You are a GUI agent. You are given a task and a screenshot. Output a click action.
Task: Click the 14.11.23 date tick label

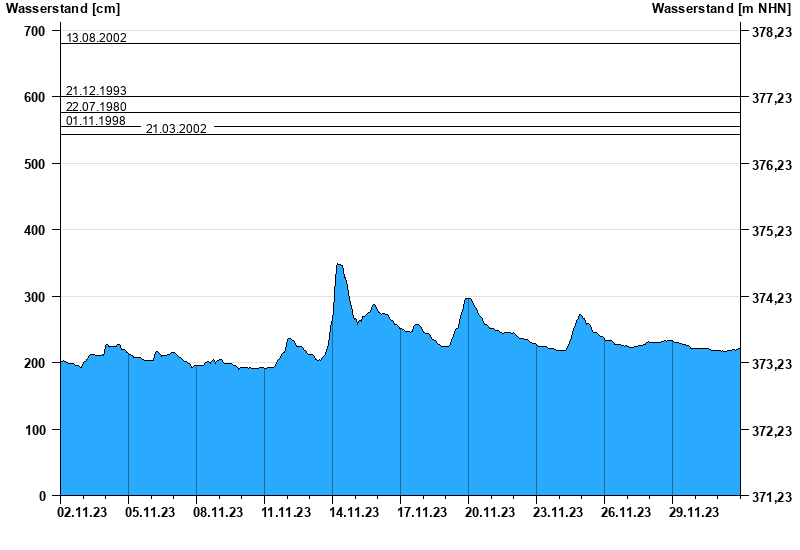coord(354,512)
